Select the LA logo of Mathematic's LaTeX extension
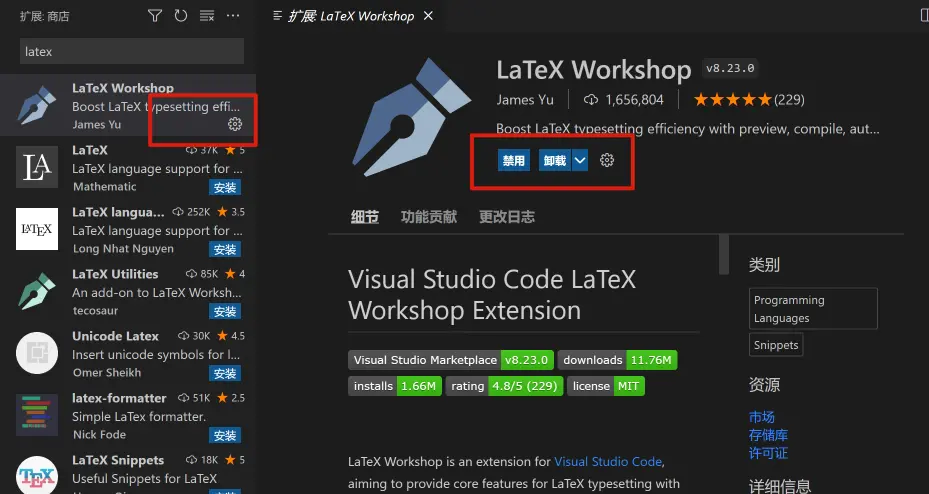The image size is (929, 494). click(37, 167)
